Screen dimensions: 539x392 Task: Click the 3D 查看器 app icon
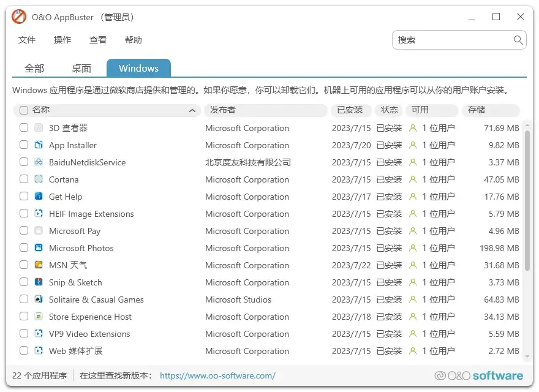coord(39,128)
